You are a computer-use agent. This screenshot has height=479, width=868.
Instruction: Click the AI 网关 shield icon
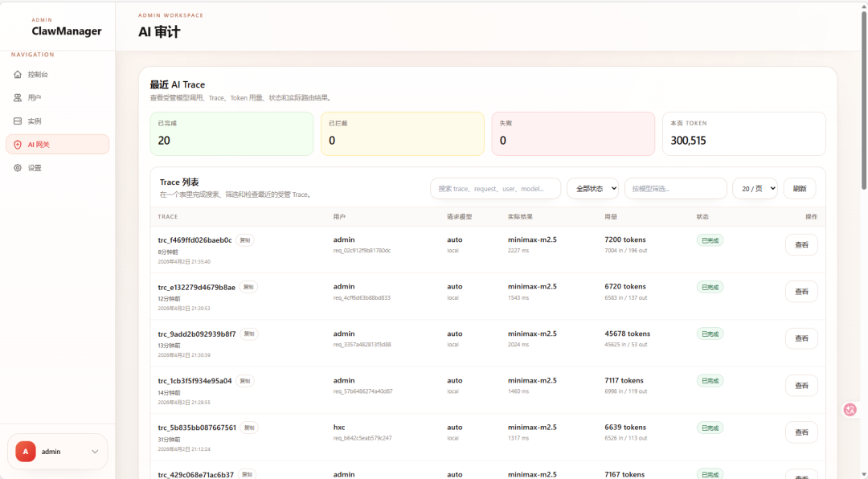18,144
